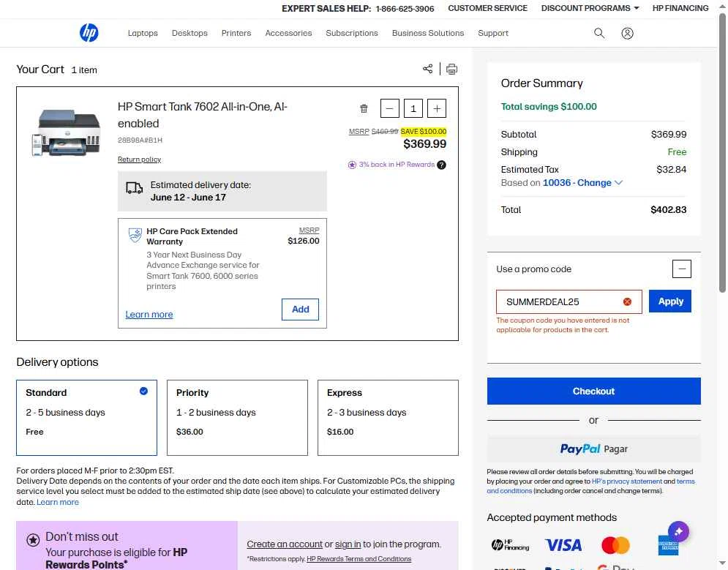Click MSRP link above printer price

click(359, 132)
